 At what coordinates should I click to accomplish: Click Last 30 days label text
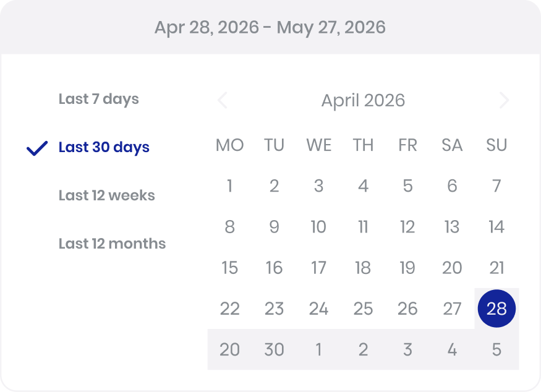pyautogui.click(x=104, y=147)
